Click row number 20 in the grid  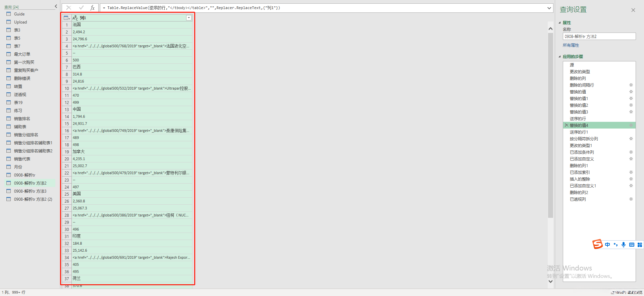pos(67,159)
